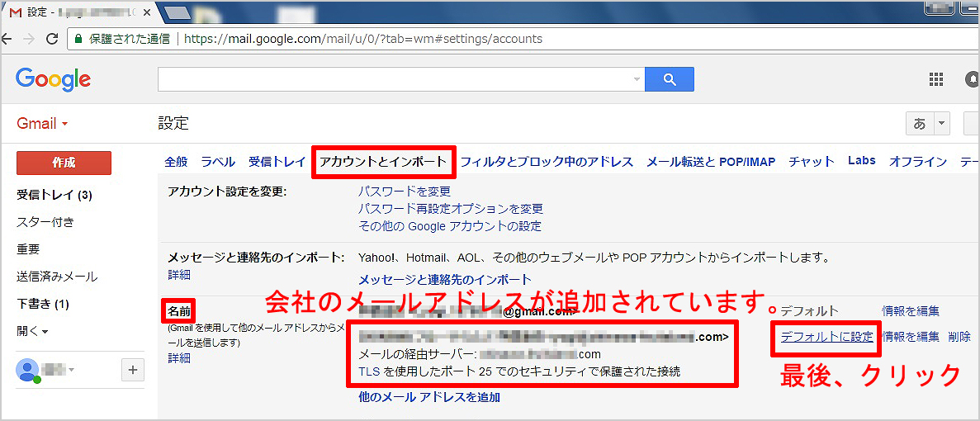
Task: Click パスワードを変更 link
Action: pyautogui.click(x=405, y=192)
